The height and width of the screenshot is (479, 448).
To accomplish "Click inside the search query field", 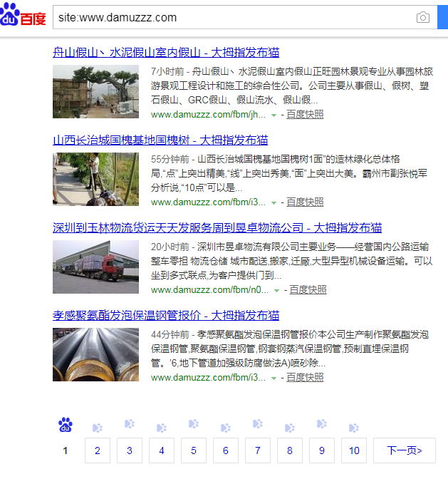I will (x=228, y=17).
